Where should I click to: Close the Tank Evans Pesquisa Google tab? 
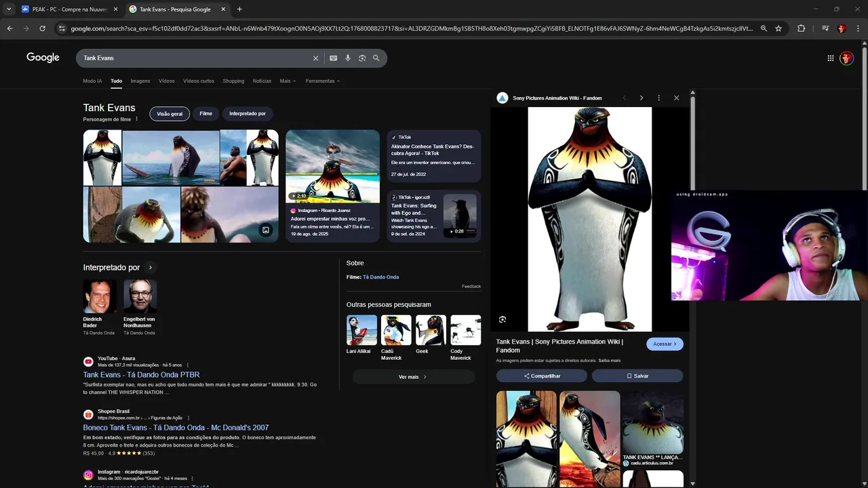click(223, 9)
